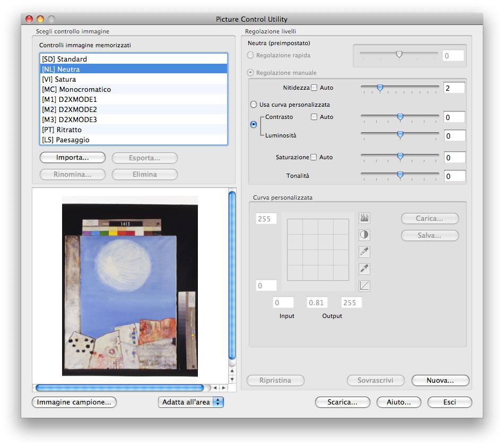Open the Adatta all'area dropdown
Image resolution: width=504 pixels, height=447 pixels.
[x=190, y=402]
